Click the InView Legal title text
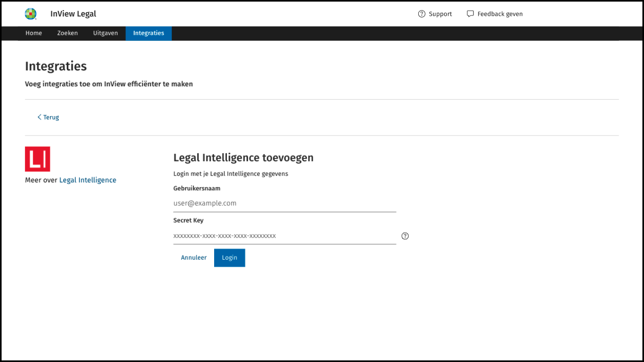Image resolution: width=644 pixels, height=362 pixels. pyautogui.click(x=73, y=14)
